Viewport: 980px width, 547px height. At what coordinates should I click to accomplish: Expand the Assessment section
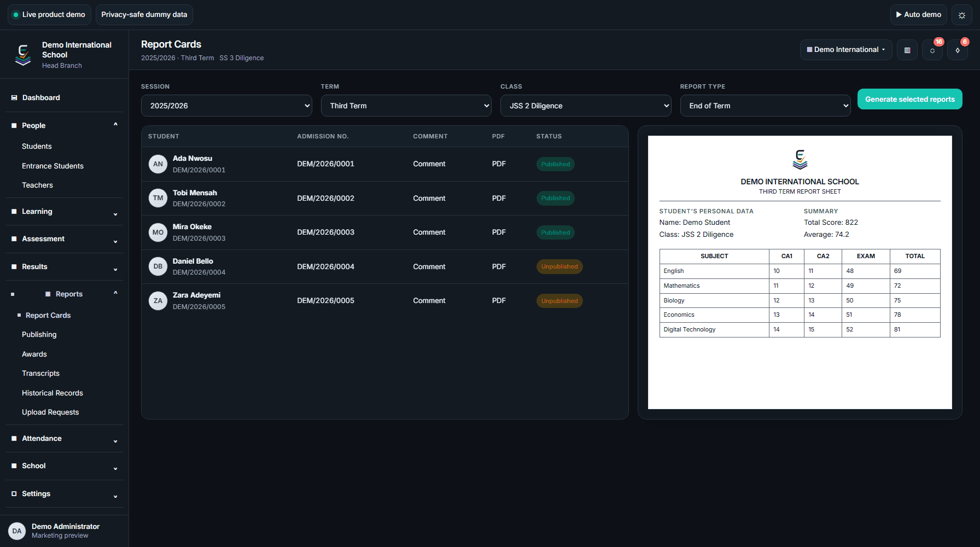pos(65,239)
